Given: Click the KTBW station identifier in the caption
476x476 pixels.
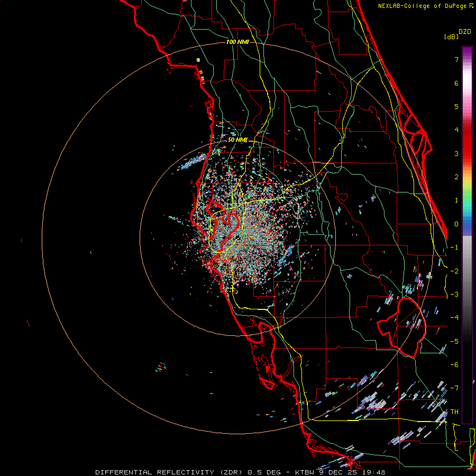Looking at the screenshot, I should point(304,472).
